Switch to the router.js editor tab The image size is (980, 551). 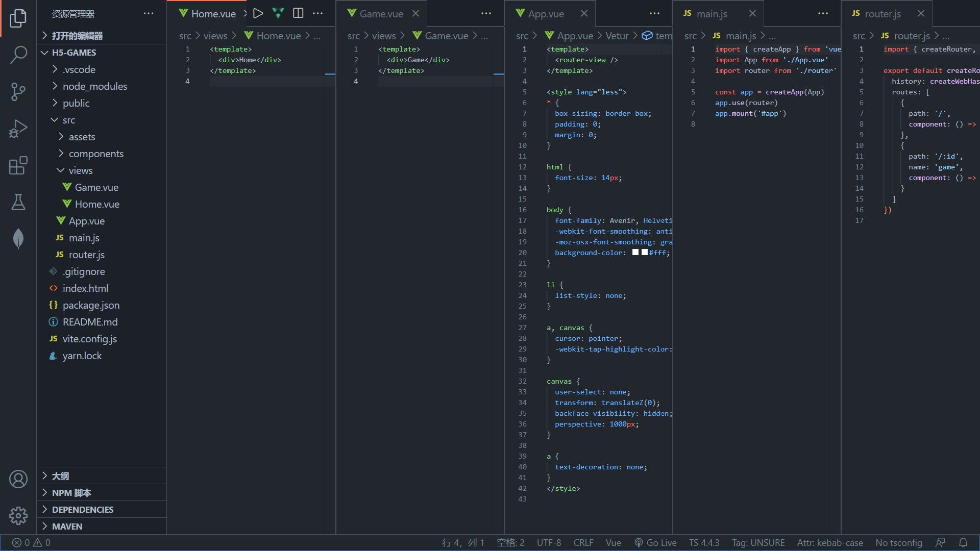(x=883, y=14)
